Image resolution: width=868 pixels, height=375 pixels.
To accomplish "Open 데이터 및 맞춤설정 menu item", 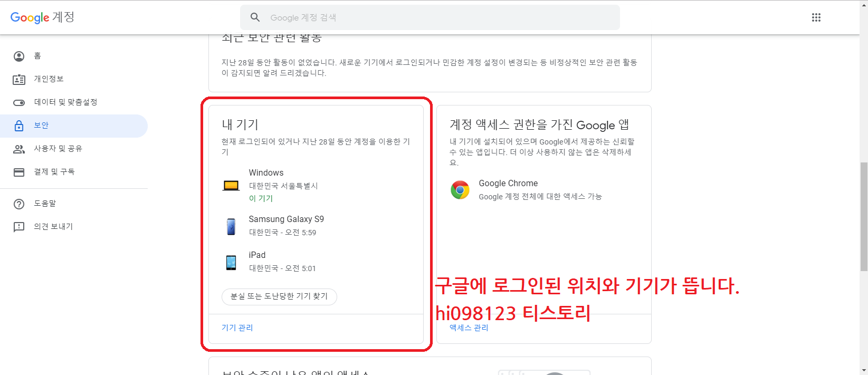I will tap(74, 102).
